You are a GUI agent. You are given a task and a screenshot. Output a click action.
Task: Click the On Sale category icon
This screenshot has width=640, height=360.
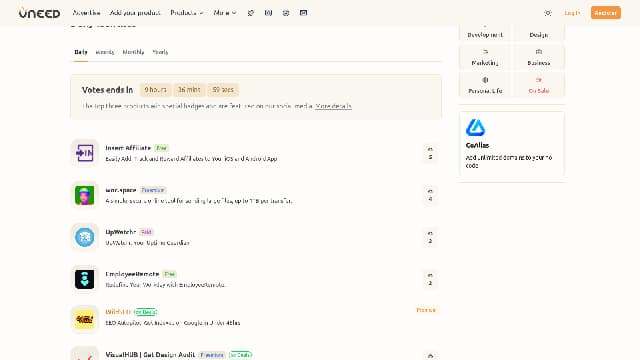click(539, 80)
